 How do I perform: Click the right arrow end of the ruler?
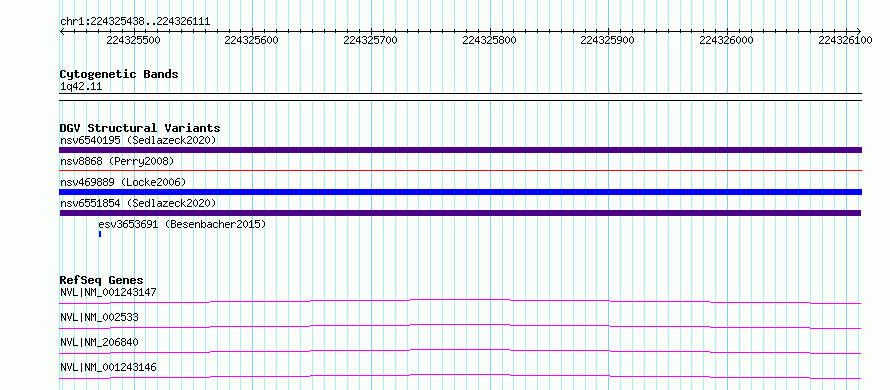tap(859, 31)
